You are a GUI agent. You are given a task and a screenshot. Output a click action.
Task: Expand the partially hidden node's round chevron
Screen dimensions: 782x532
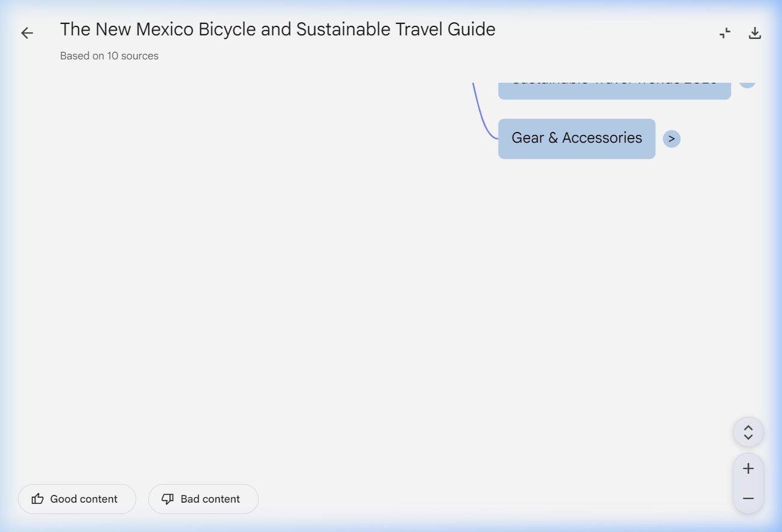747,83
